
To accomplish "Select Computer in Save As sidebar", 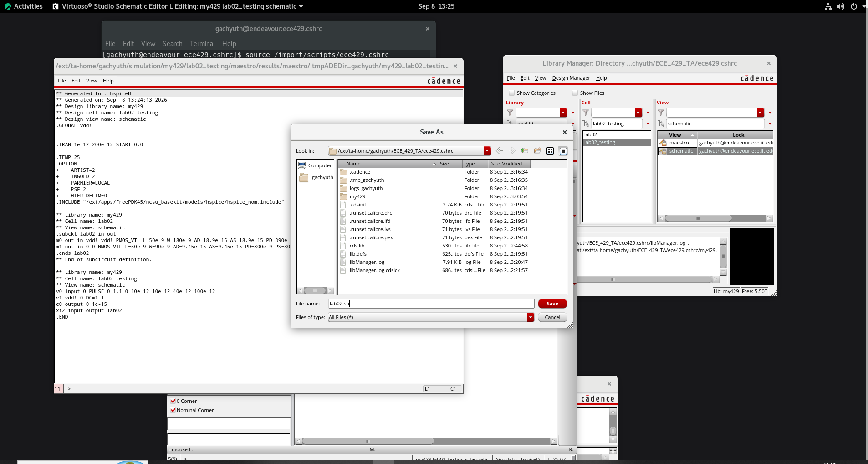I will click(315, 165).
